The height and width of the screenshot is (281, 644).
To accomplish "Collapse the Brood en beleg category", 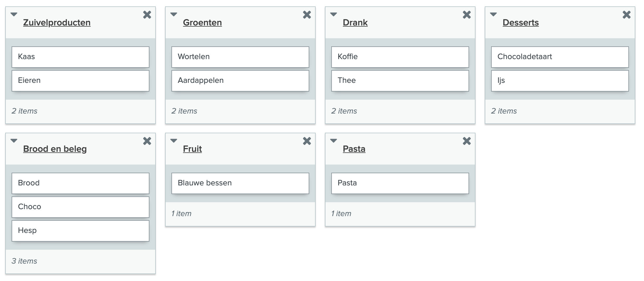I will click(x=14, y=140).
